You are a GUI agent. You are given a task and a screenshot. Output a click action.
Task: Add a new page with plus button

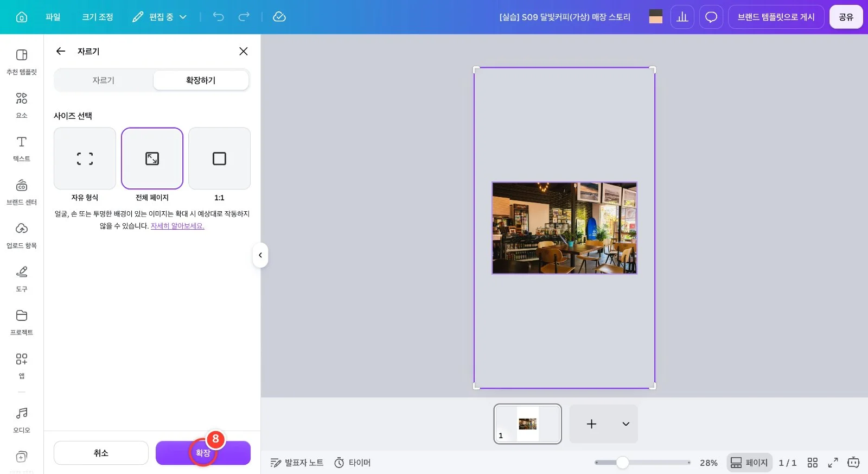591,424
